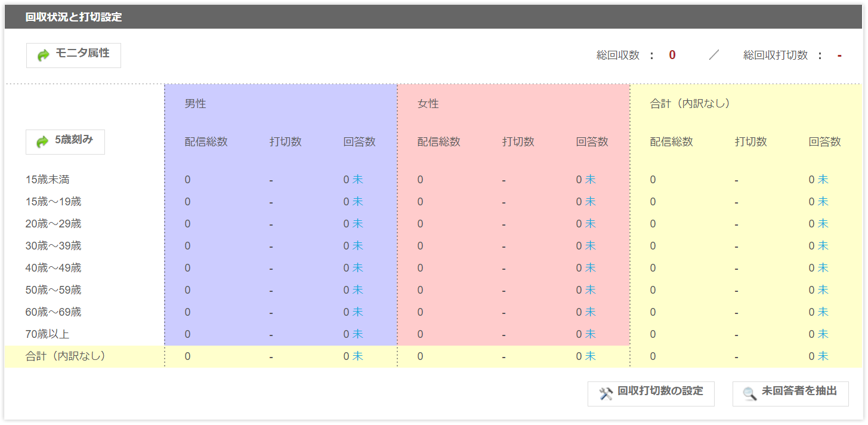
Task: Click 未 link in 合計 column for 70歳以上
Action: (x=823, y=334)
